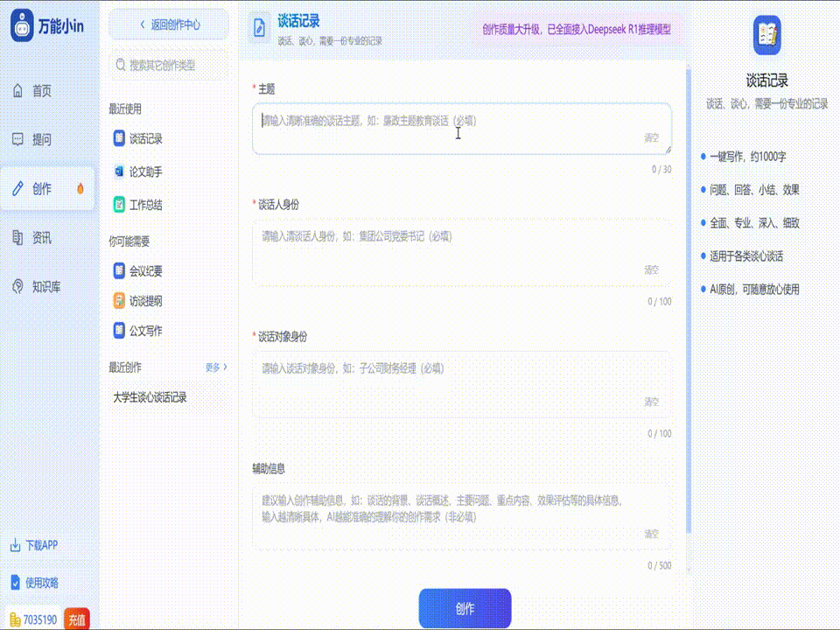This screenshot has height=630, width=840.
Task: Click the 辅助信息 text area
Action: tap(462, 516)
